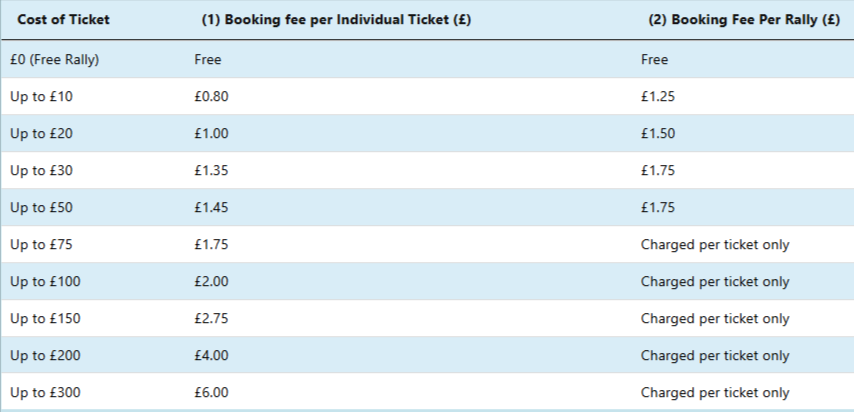Select the Up to £20 row label
The image size is (854, 412).
(40, 133)
